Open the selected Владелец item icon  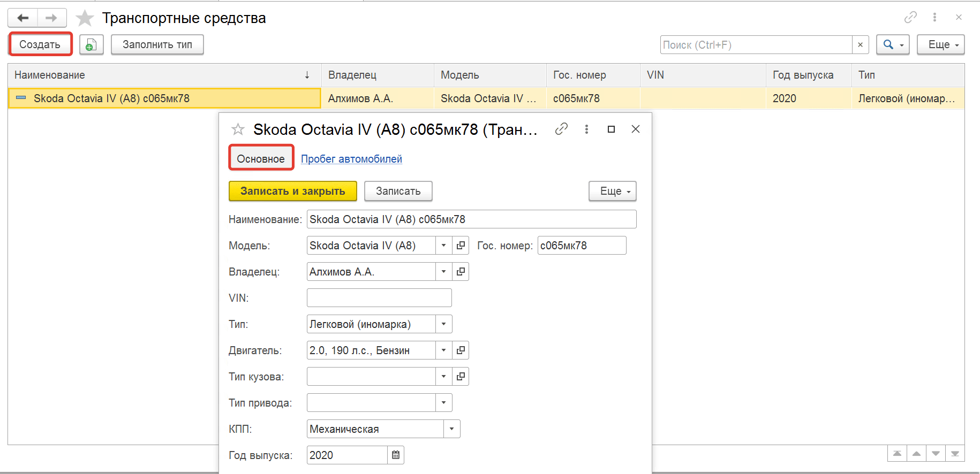tap(461, 272)
